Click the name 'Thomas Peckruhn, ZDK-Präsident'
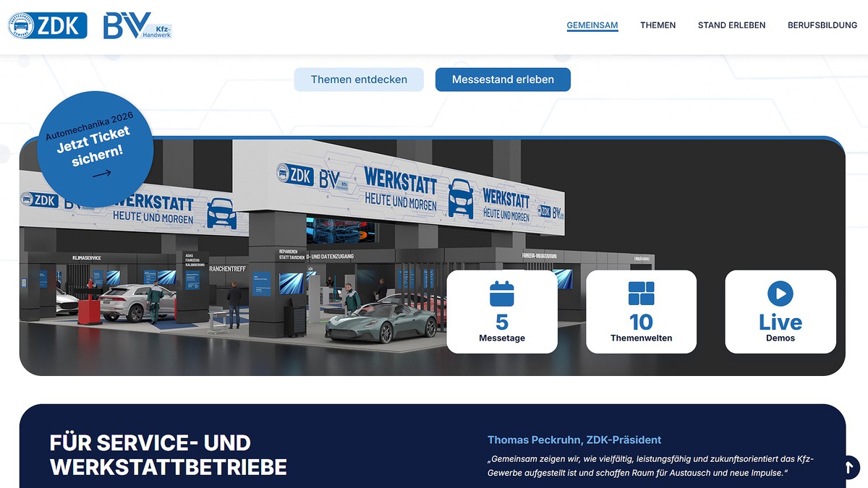This screenshot has height=488, width=868. 574,440
